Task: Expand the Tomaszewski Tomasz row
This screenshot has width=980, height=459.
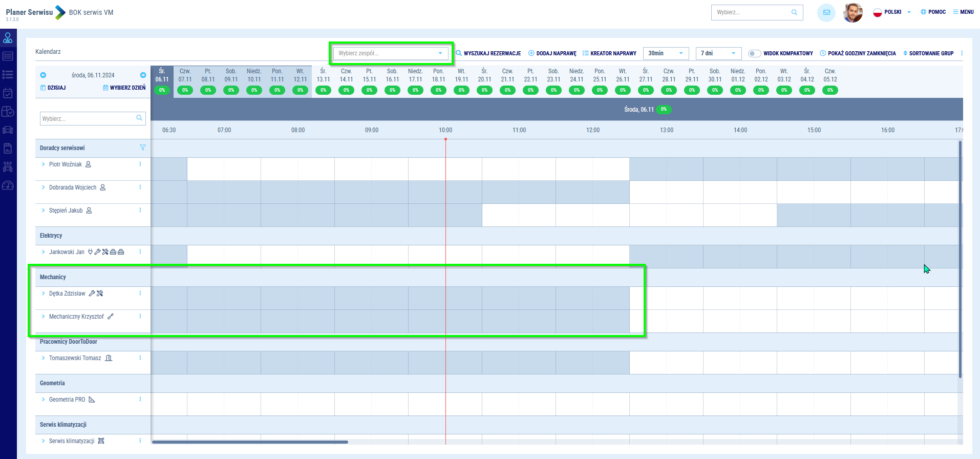Action: (x=44, y=358)
